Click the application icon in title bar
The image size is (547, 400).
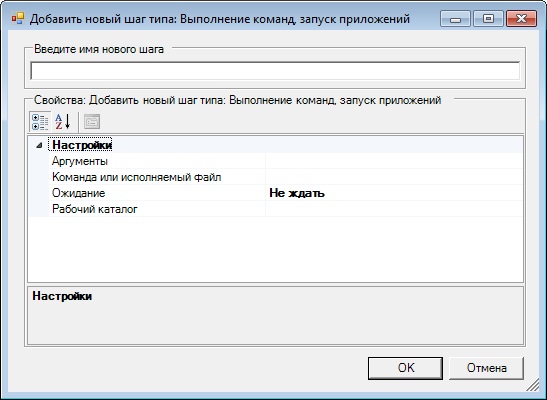pos(17,18)
